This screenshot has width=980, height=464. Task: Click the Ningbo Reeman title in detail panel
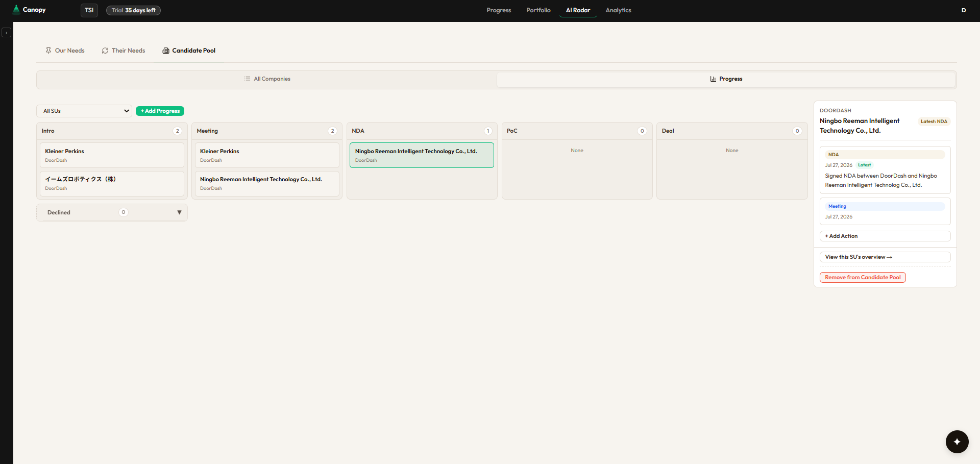tap(860, 126)
